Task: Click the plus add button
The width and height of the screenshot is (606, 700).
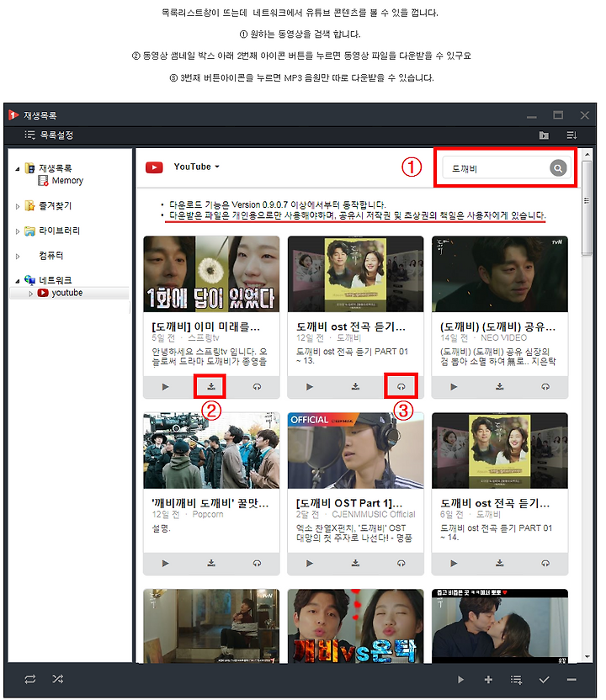Action: (x=488, y=680)
